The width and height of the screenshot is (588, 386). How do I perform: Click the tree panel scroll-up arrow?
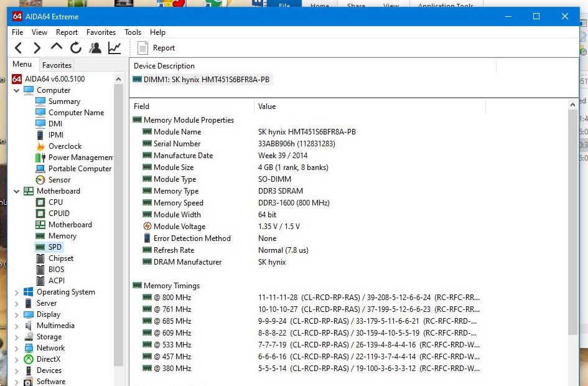click(118, 79)
